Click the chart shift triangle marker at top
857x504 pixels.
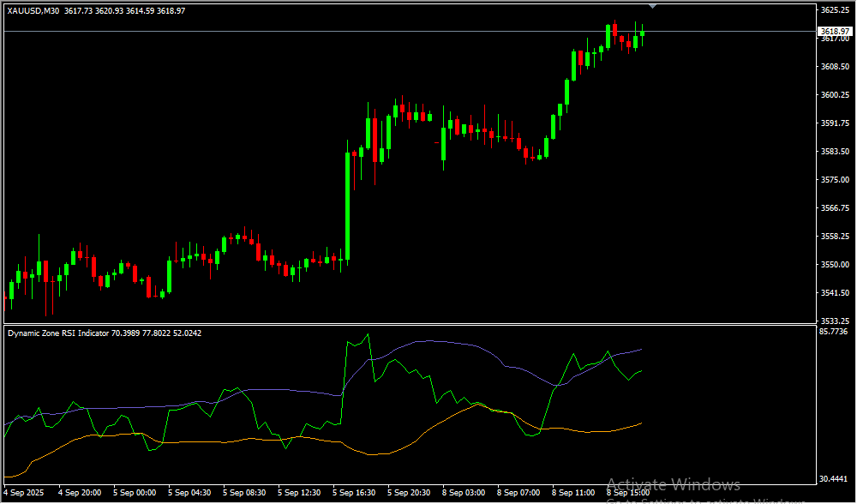click(654, 5)
